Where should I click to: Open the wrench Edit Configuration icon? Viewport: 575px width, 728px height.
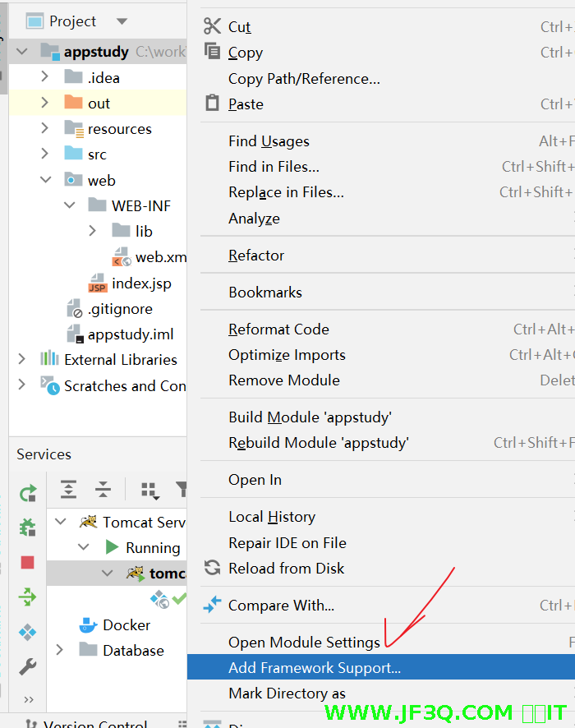[x=28, y=666]
